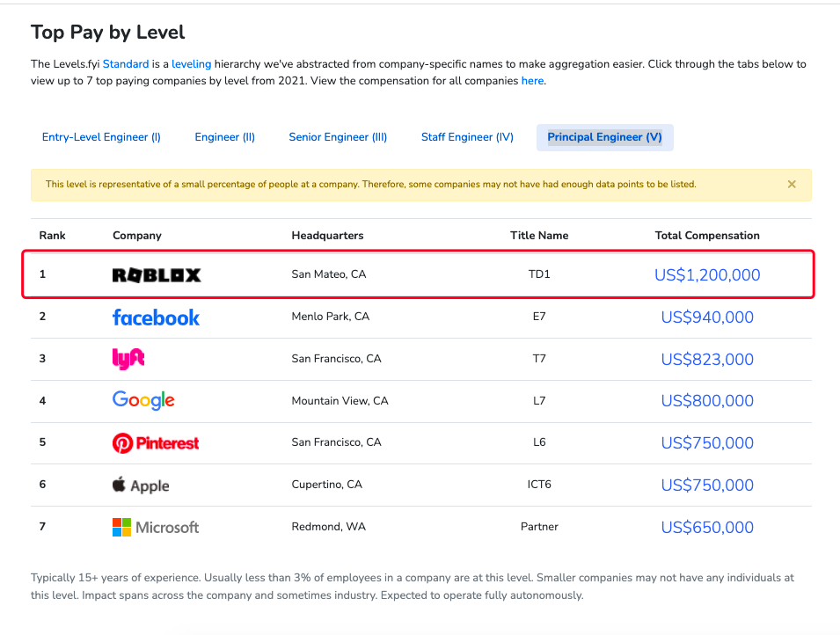Open the leveling link
Screen dimensions: 840x635
point(191,64)
